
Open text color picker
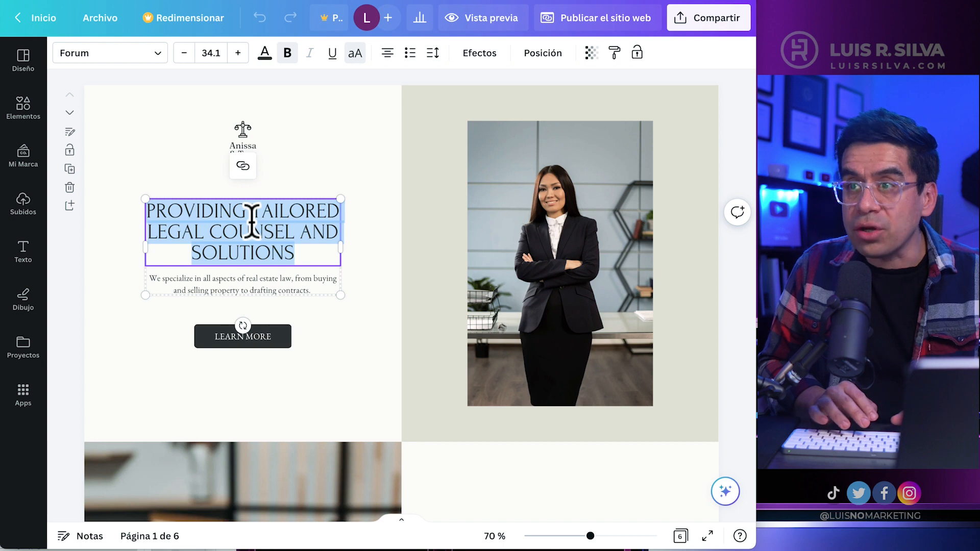[264, 53]
